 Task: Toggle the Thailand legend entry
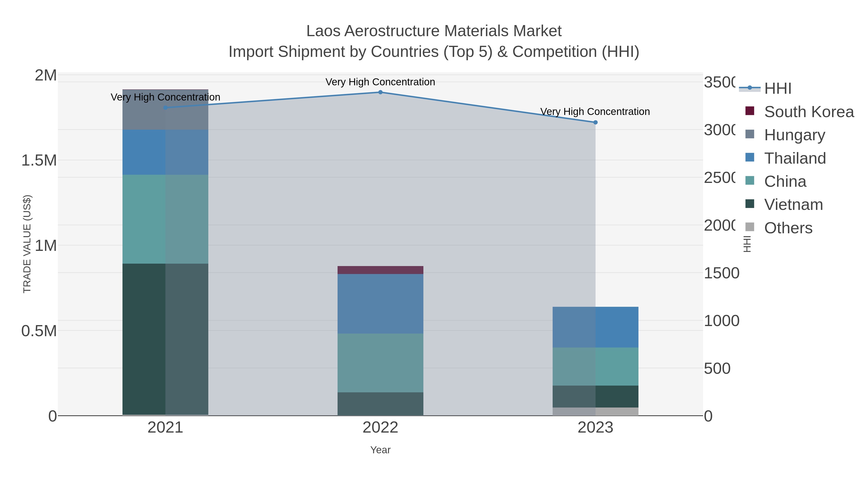(x=786, y=158)
